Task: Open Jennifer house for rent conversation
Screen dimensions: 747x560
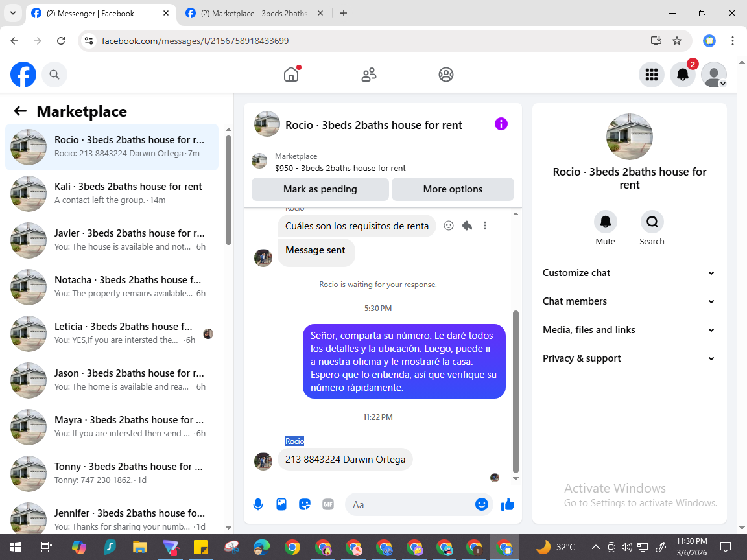Action: pyautogui.click(x=112, y=516)
